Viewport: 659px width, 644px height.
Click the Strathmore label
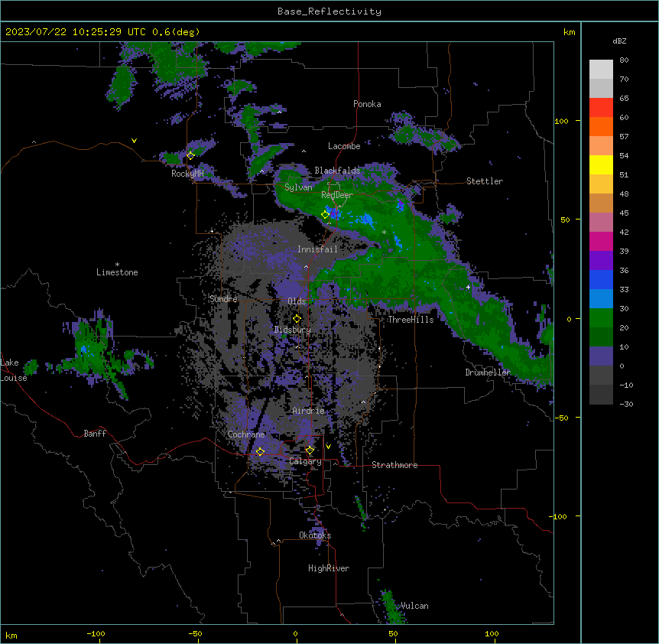(394, 465)
